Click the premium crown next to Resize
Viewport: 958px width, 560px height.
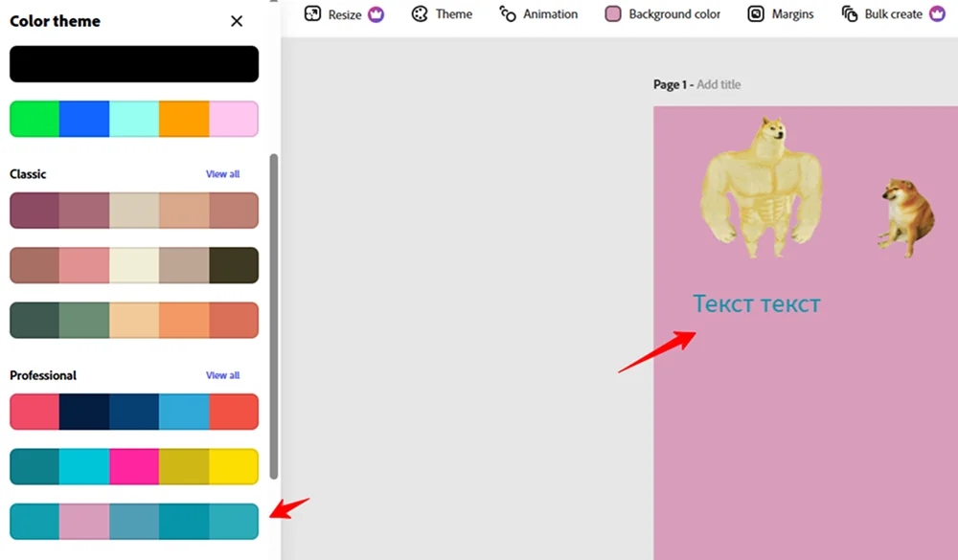pos(376,14)
